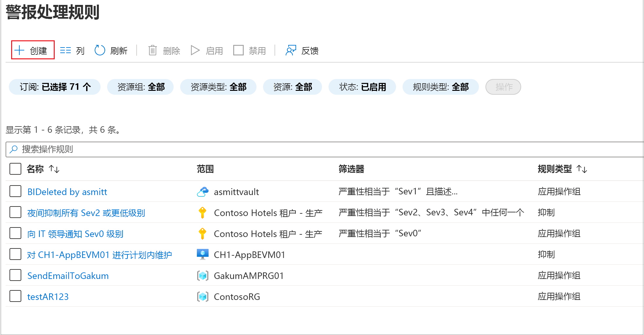The image size is (644, 335).
Task: Click 抑制 rule type in CH1-AppBEVM01 row
Action: 546,254
